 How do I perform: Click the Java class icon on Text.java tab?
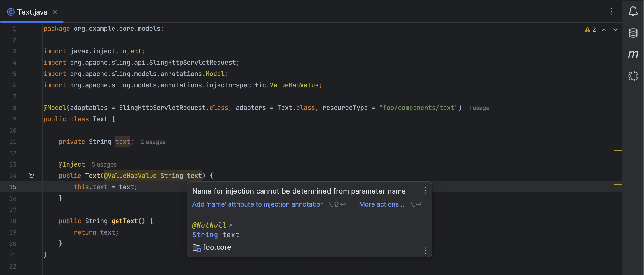point(11,12)
